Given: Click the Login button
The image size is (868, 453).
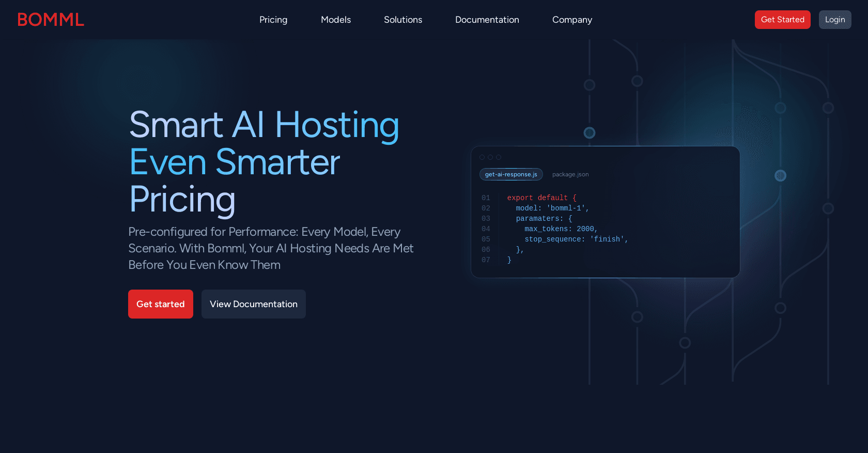Looking at the screenshot, I should coord(835,20).
